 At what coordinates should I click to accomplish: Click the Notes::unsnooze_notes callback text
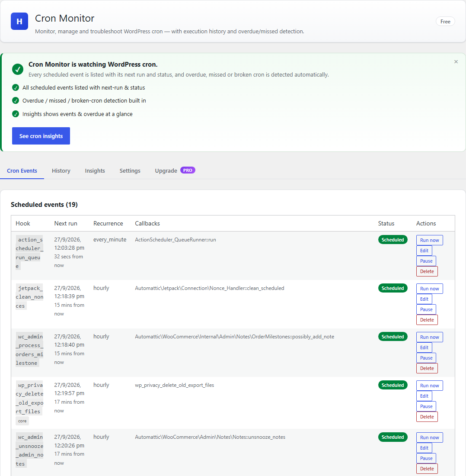pos(210,437)
